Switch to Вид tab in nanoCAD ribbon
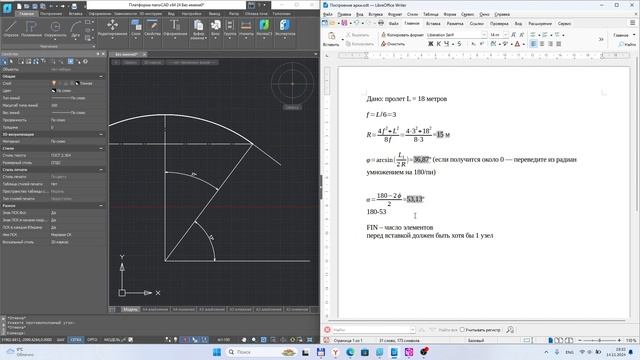Screen dimensions: 640x360 point(171,13)
